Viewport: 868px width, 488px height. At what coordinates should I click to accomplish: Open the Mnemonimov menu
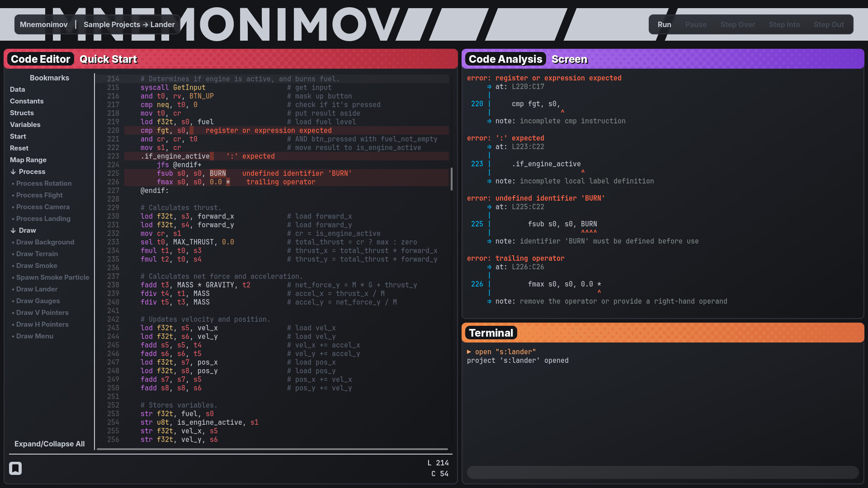(43, 24)
